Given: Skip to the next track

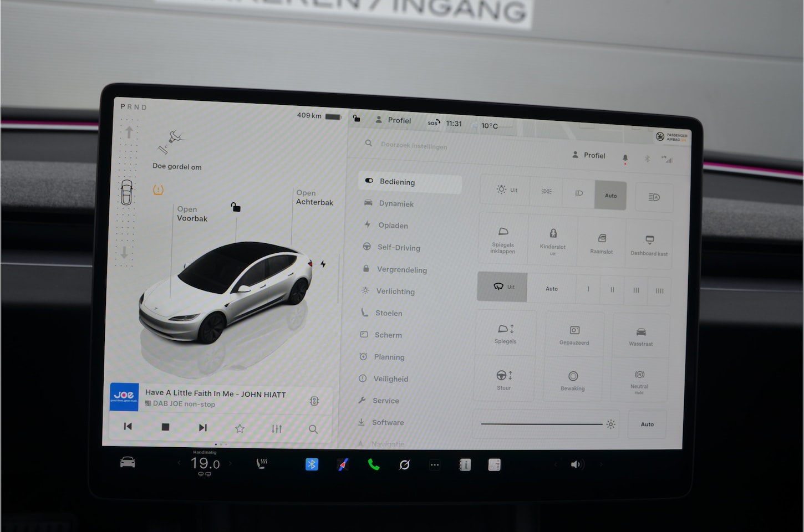Looking at the screenshot, I should tap(202, 427).
